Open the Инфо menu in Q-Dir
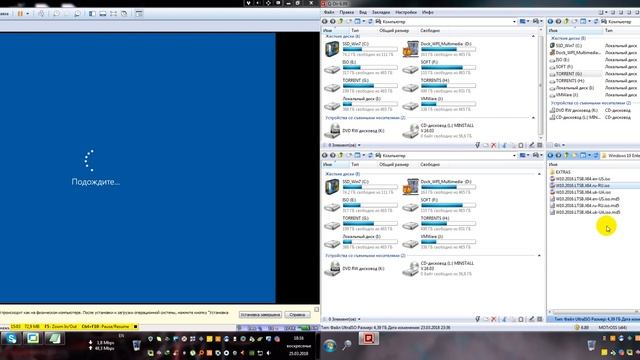The image size is (640, 360). pyautogui.click(x=428, y=12)
